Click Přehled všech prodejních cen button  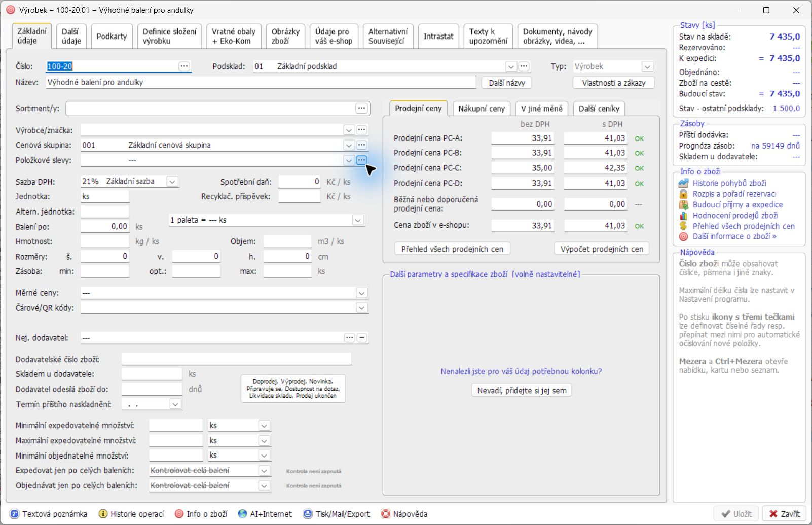(453, 249)
